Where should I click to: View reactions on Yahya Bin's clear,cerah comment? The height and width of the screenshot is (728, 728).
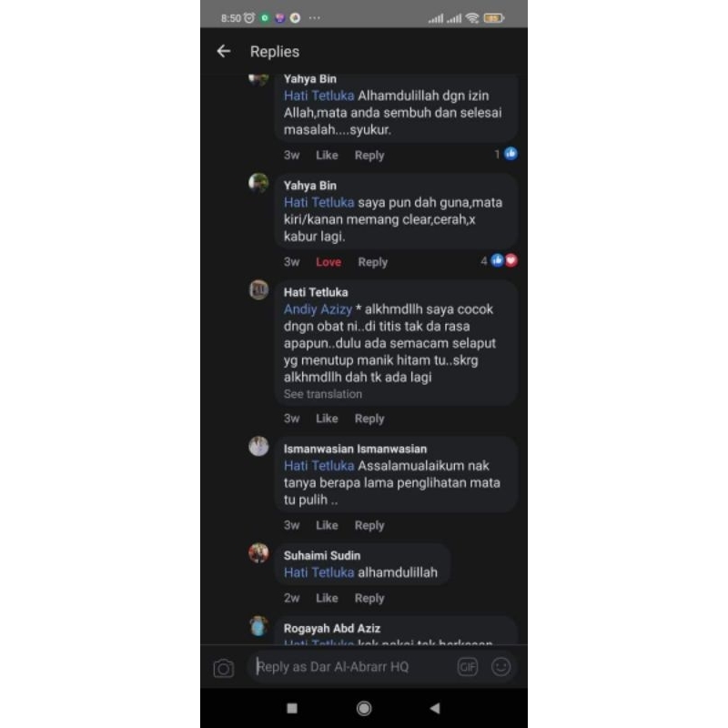click(499, 261)
